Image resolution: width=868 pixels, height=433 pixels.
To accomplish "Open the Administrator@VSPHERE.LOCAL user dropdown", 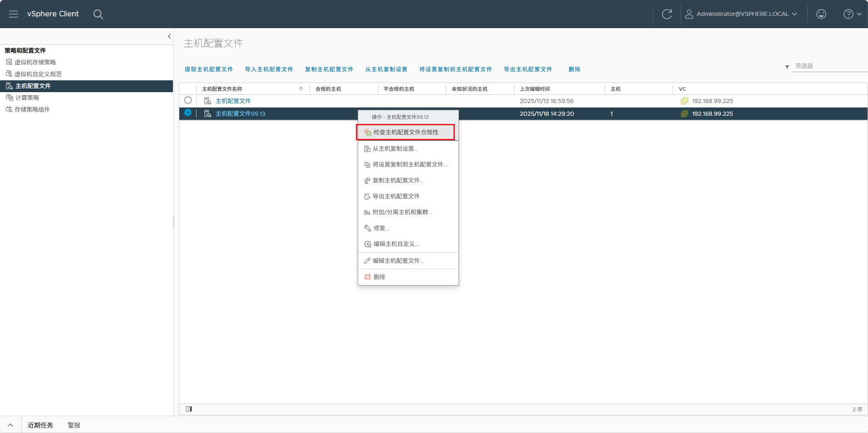I will 741,14.
